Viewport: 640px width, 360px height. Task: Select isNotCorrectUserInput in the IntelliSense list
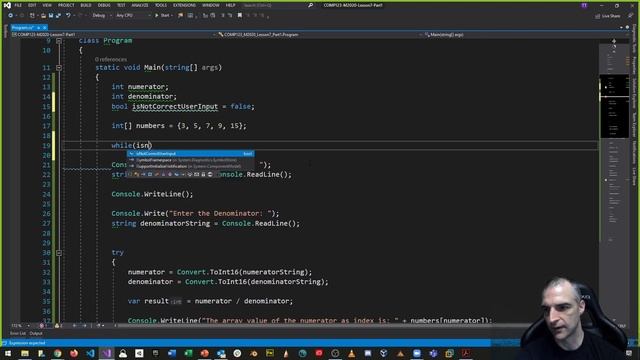pos(191,154)
